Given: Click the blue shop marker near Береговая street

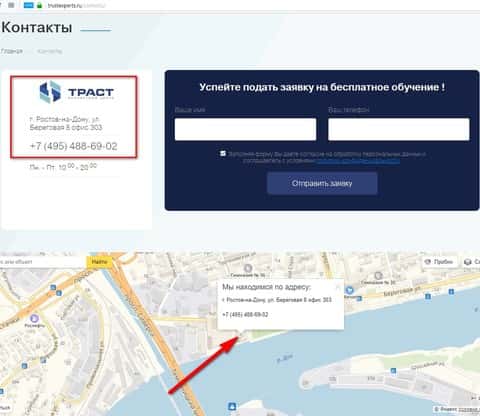Looking at the screenshot, I should 349,290.
